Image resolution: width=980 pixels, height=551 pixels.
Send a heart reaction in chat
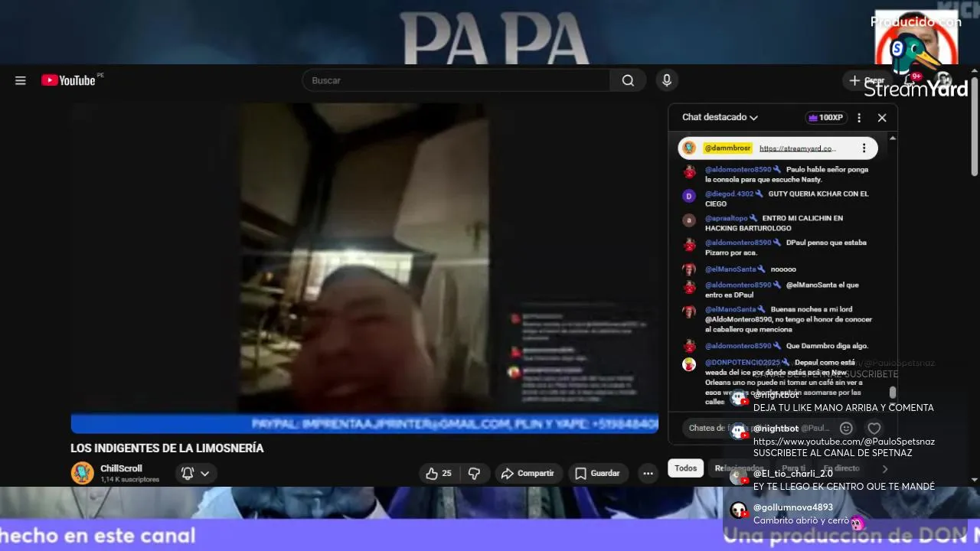click(x=874, y=429)
